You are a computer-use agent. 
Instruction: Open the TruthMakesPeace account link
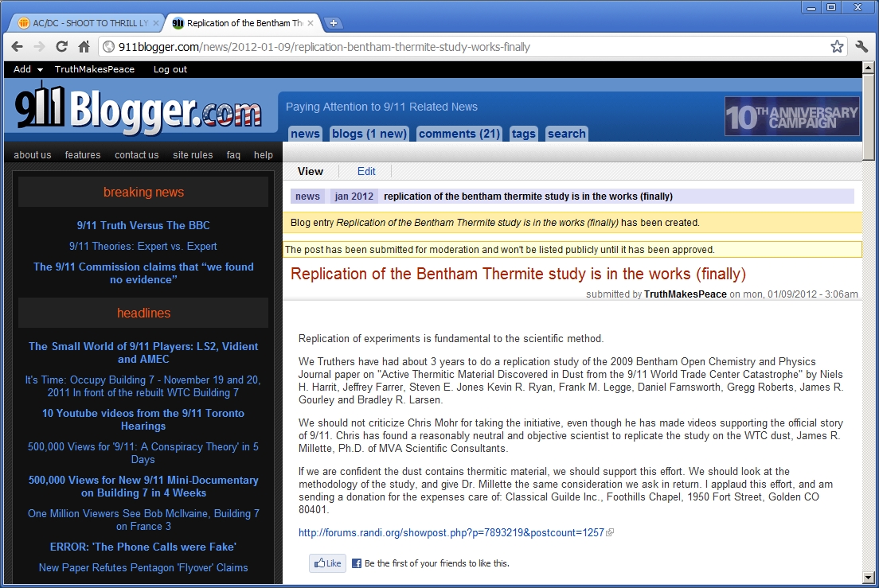tap(95, 69)
